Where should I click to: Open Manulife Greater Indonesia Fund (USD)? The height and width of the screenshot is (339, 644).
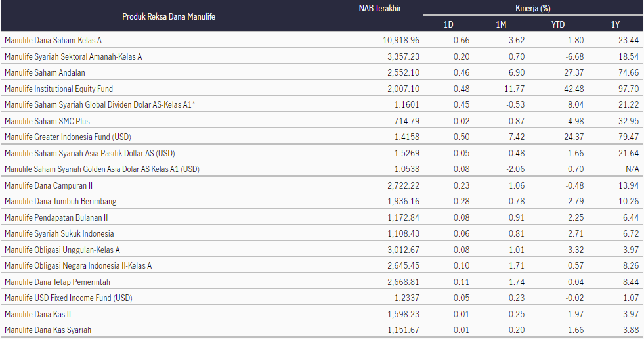click(68, 137)
